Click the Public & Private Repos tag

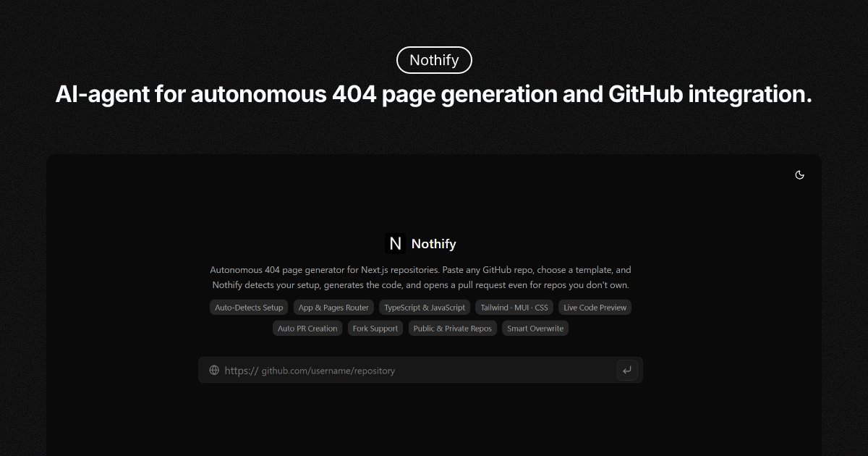(452, 329)
